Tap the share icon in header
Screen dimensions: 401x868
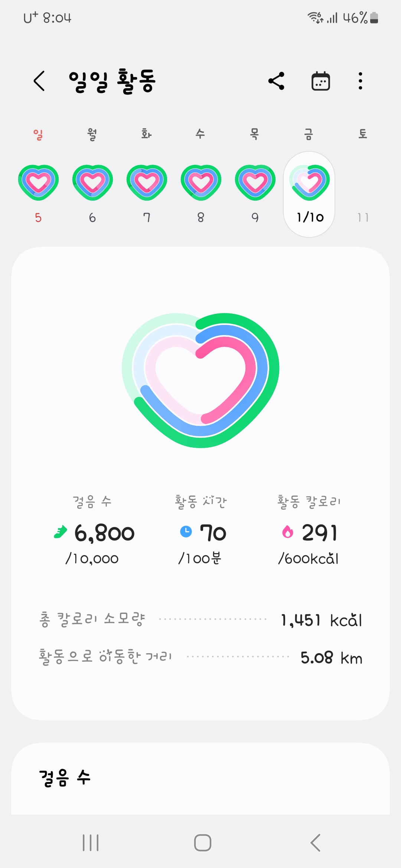276,81
